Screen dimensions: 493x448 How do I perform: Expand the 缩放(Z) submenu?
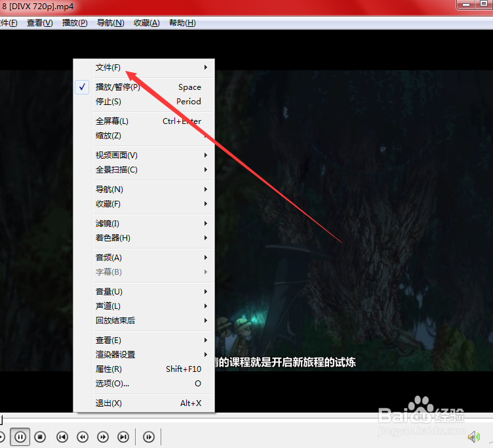click(x=144, y=136)
